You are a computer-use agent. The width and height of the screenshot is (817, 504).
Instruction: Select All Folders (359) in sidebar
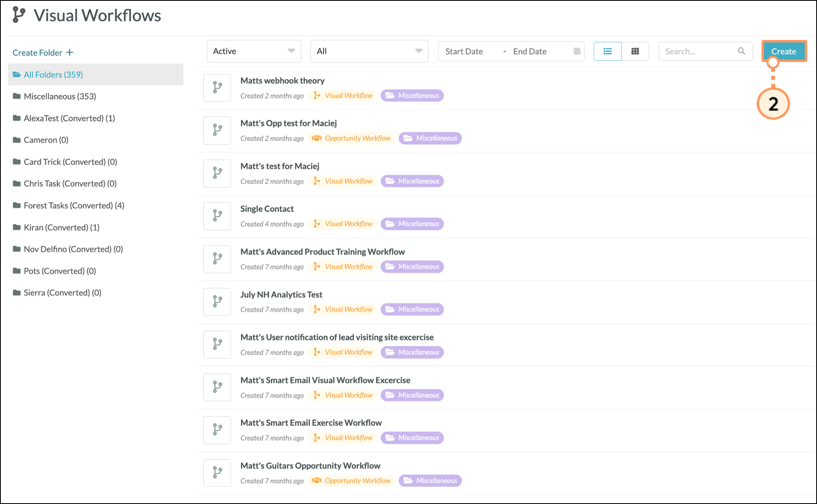(x=53, y=75)
